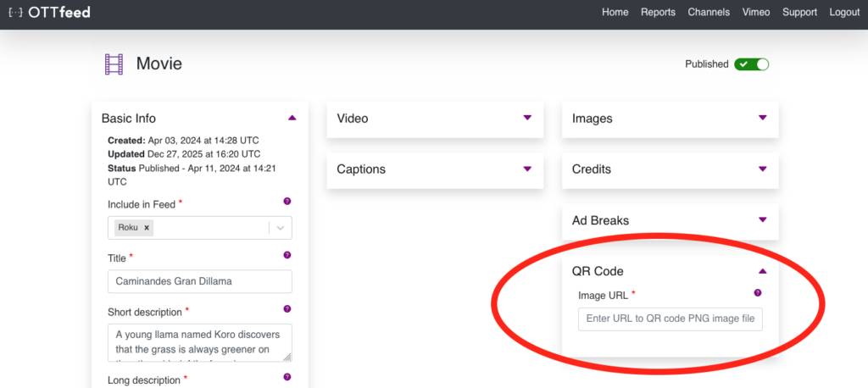Collapse the QR Code panel
Screen dimensions: 868x388
(x=762, y=271)
